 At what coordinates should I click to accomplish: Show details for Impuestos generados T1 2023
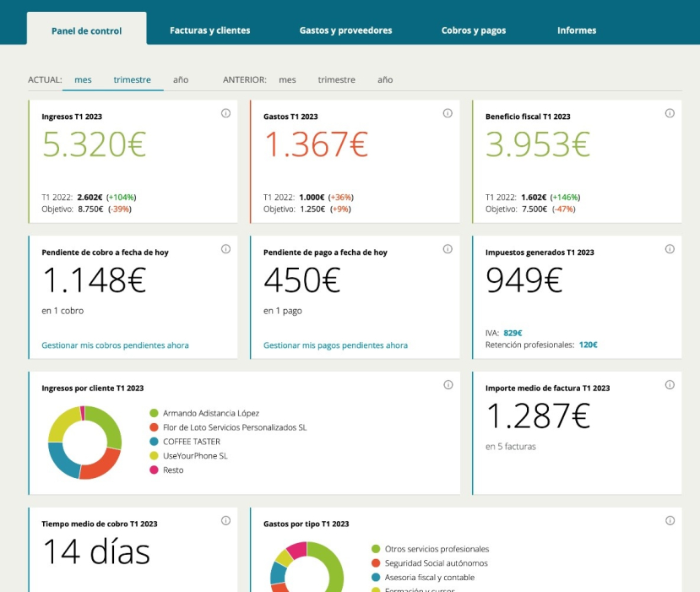[x=668, y=248]
